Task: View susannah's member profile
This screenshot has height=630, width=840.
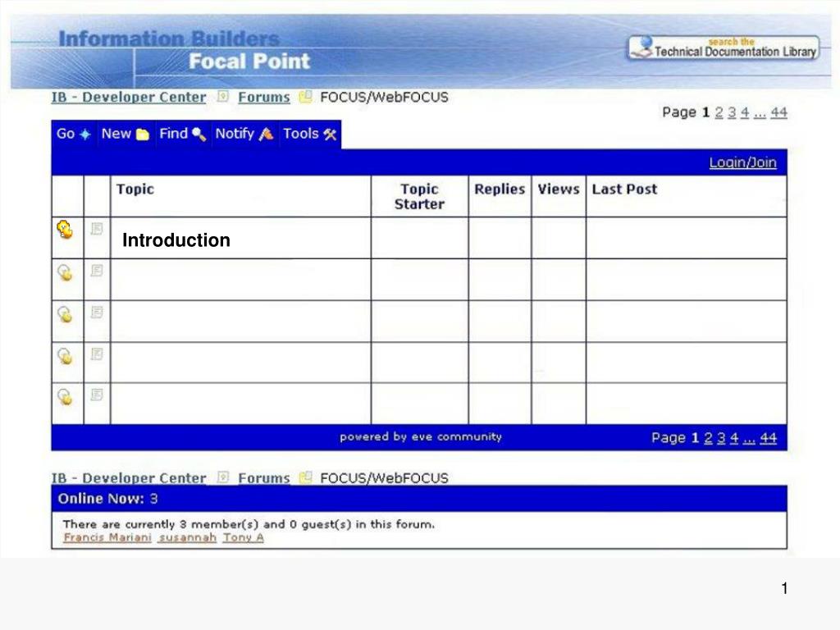Action: click(188, 537)
